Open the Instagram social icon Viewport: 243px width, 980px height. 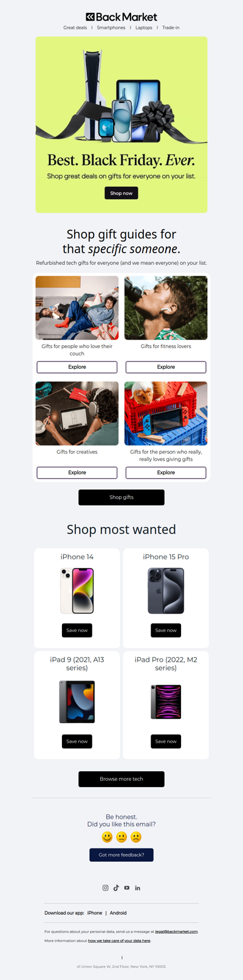(x=106, y=888)
